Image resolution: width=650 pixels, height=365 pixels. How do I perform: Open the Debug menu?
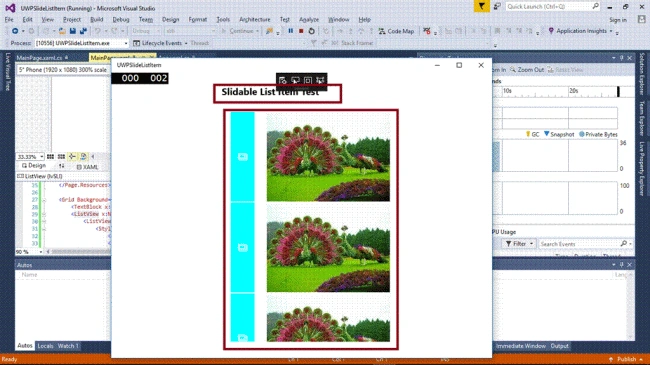click(121, 19)
